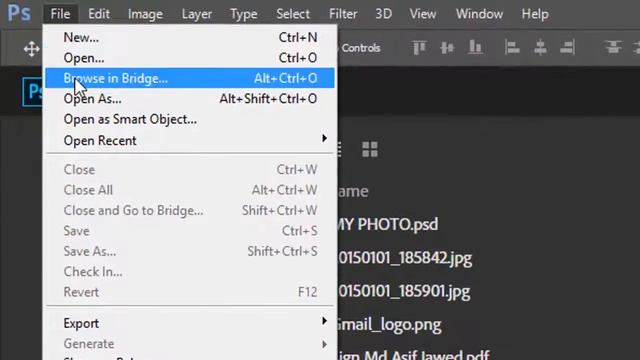Click the Align top edges icon
This screenshot has width=640, height=360.
(419, 48)
